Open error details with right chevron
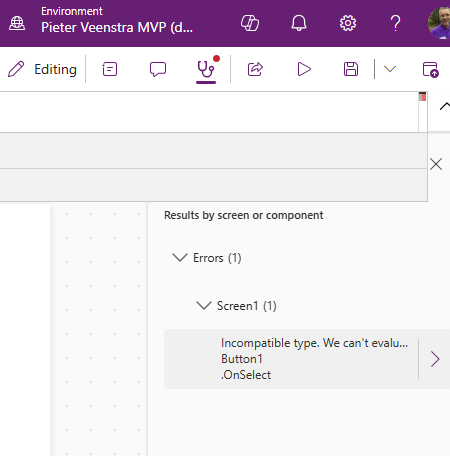Screen dimensions: 450x456 click(x=435, y=359)
